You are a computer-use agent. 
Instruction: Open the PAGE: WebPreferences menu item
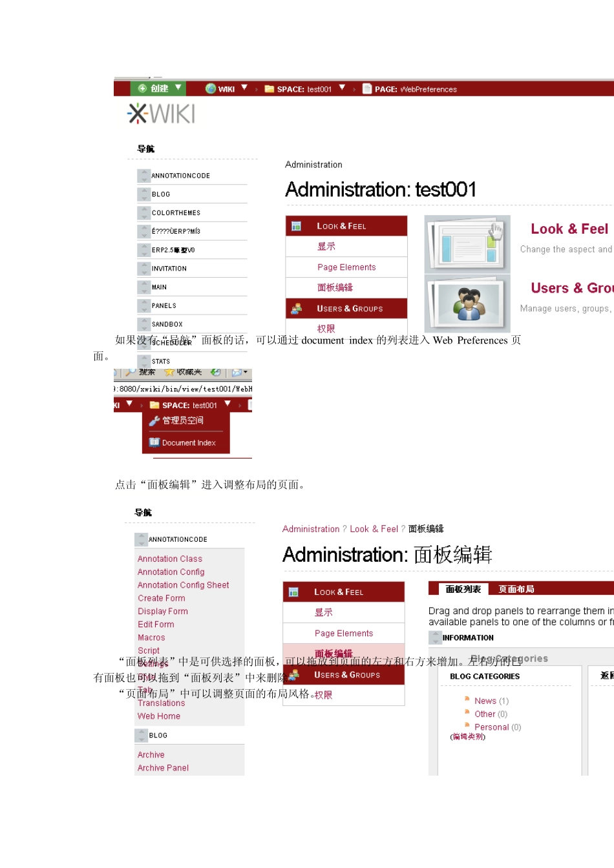[416, 89]
